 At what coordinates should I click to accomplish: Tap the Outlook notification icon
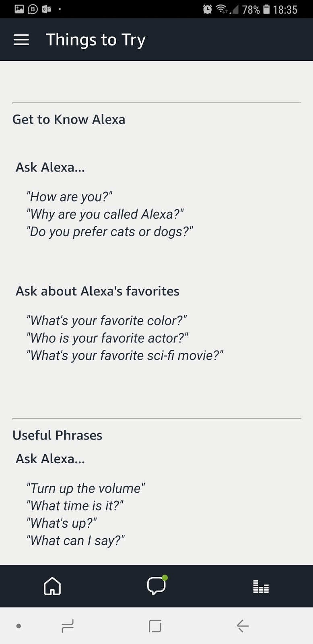[x=46, y=9]
